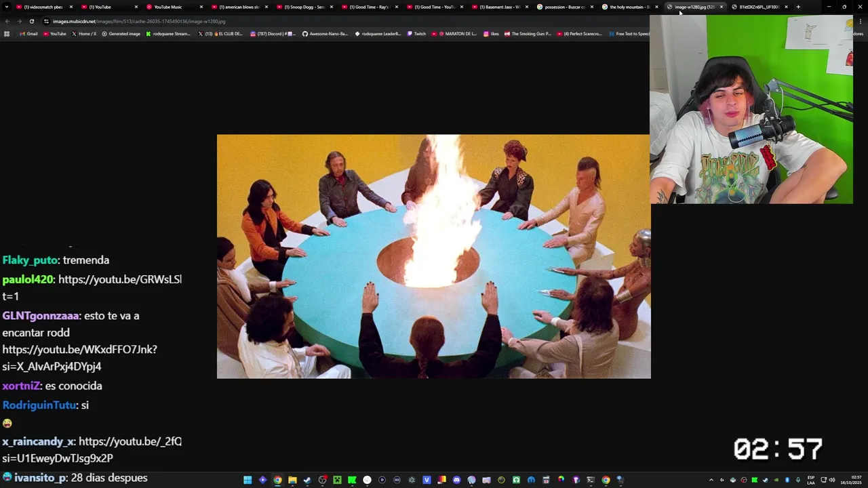This screenshot has width=868, height=488.
Task: View site information icon in address bar
Action: click(x=46, y=21)
